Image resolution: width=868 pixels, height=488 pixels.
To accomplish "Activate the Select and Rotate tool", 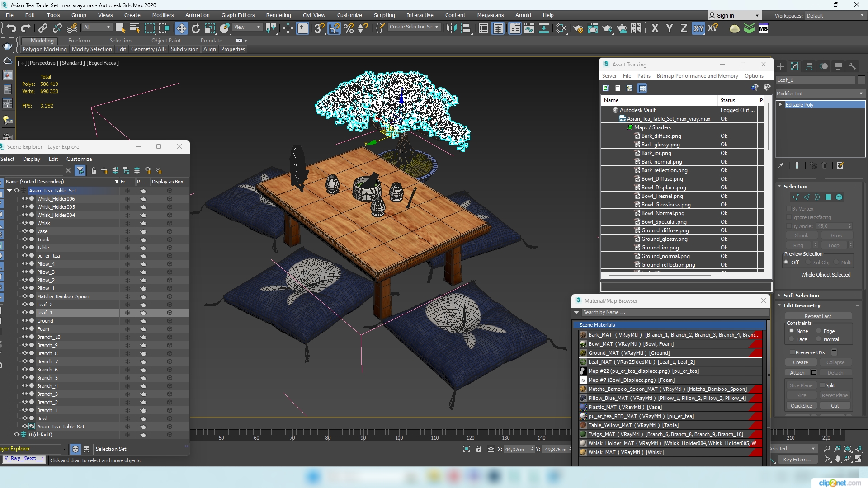I will 196,28.
